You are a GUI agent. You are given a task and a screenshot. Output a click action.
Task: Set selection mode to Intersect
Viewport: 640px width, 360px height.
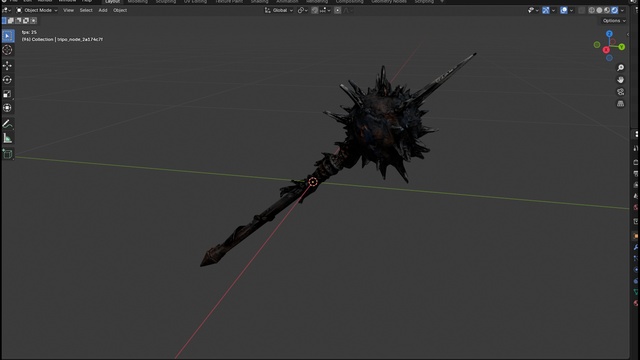33,20
